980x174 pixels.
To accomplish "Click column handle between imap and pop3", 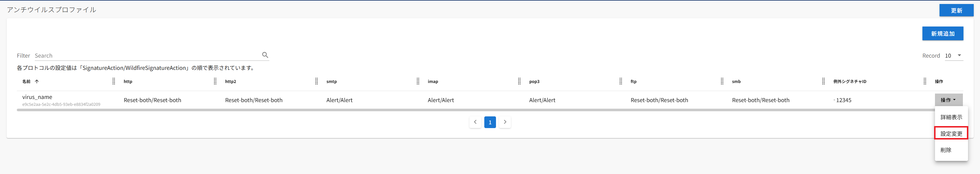I will pyautogui.click(x=519, y=81).
